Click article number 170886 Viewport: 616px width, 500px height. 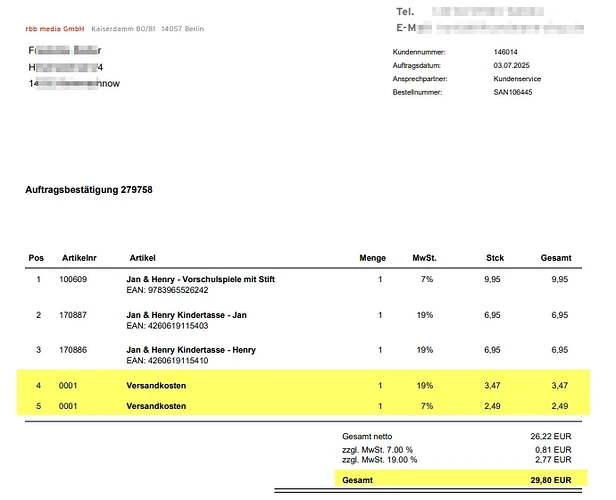(73, 350)
